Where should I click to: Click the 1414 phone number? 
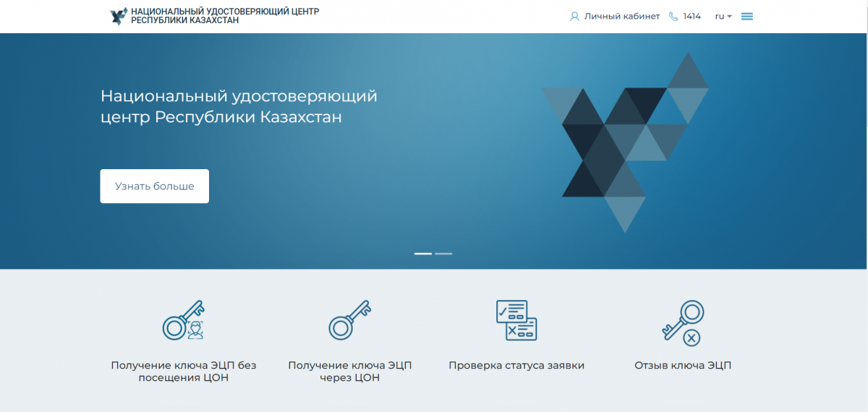[x=692, y=17]
